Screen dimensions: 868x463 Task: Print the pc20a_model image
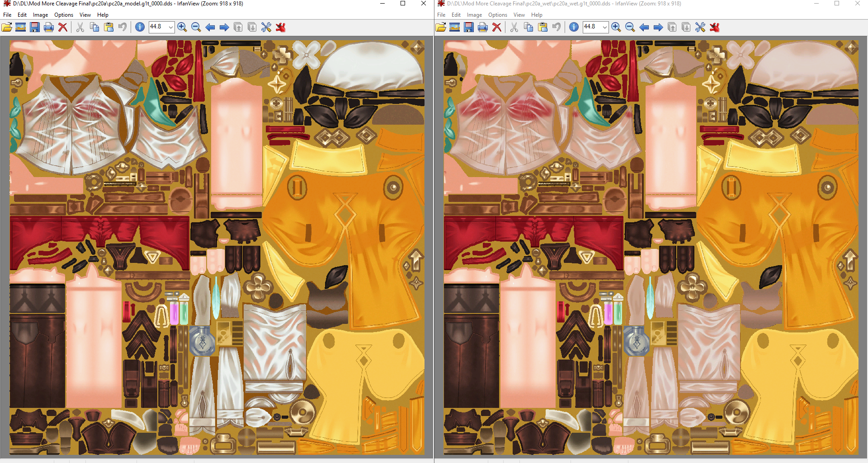[x=49, y=27]
